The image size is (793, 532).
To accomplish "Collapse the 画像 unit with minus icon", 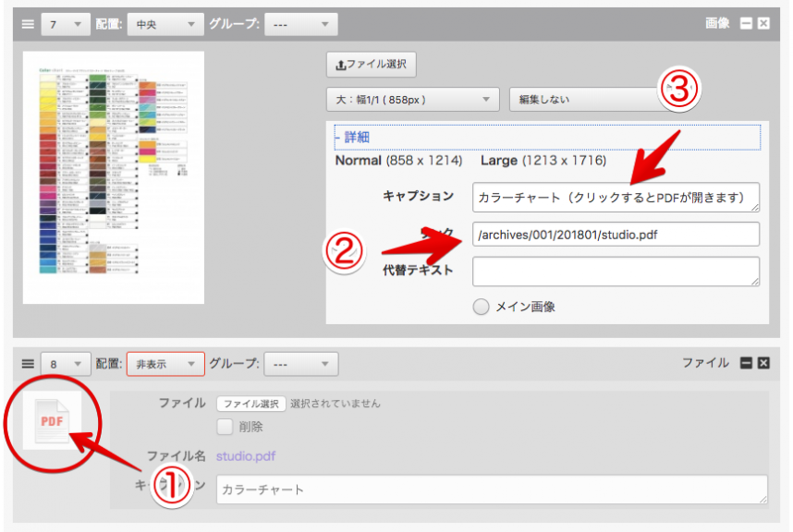I will [747, 23].
